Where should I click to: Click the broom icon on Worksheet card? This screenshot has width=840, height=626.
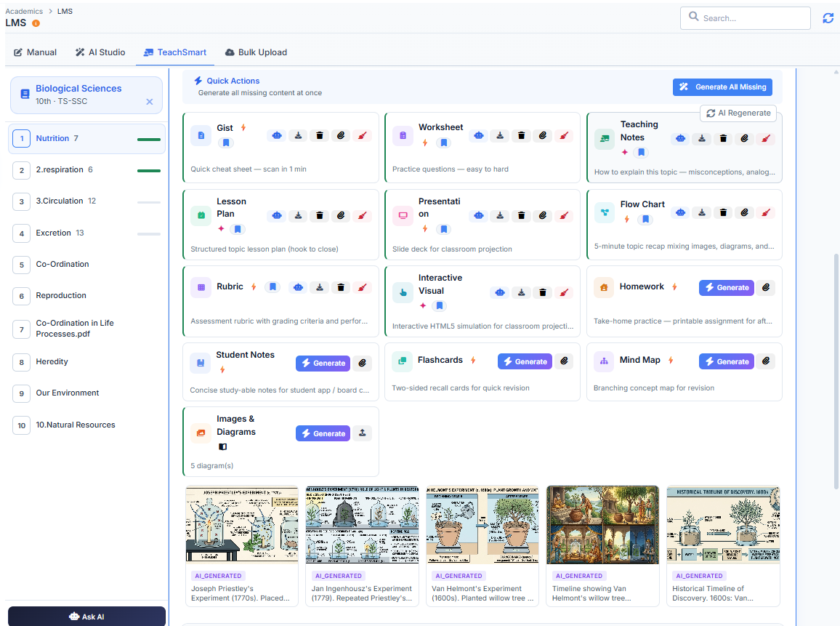pyautogui.click(x=564, y=136)
